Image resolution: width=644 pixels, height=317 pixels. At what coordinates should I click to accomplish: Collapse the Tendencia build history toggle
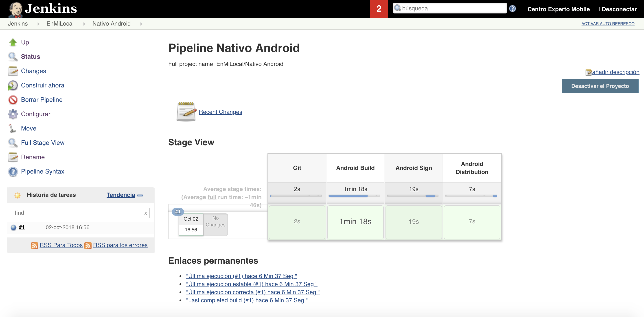pos(140,195)
